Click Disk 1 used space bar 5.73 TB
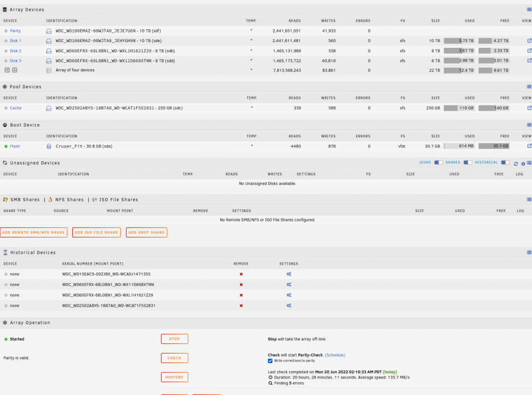Screen dimensions: 532x395 coord(459,41)
